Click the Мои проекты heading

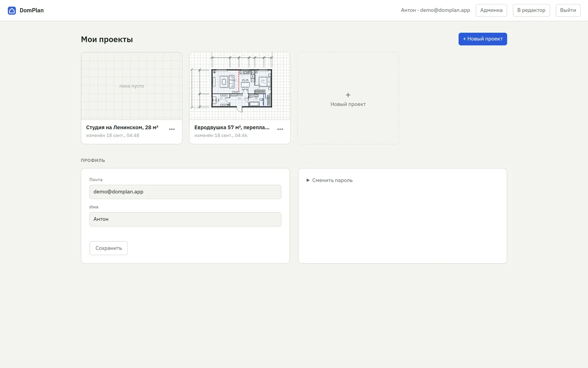coord(107,39)
